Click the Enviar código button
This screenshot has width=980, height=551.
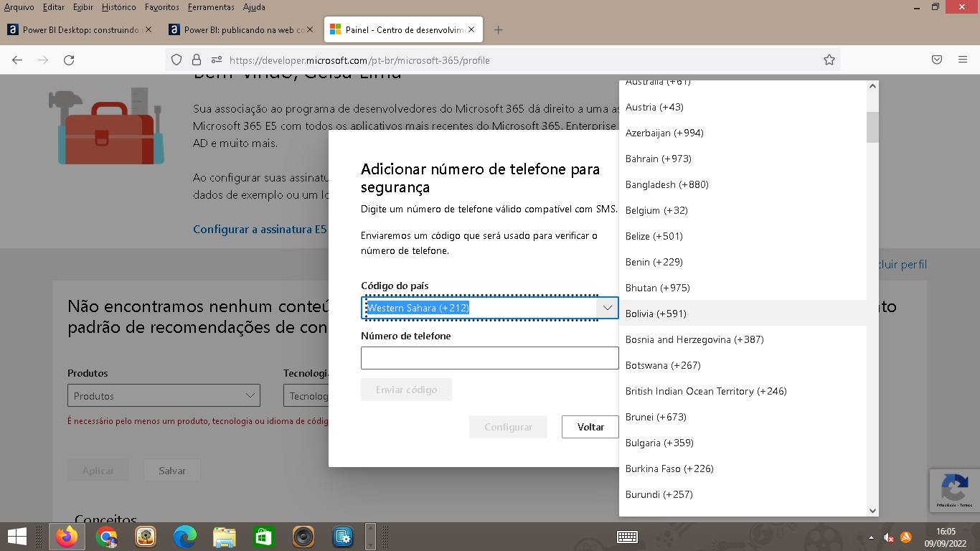[x=406, y=390]
